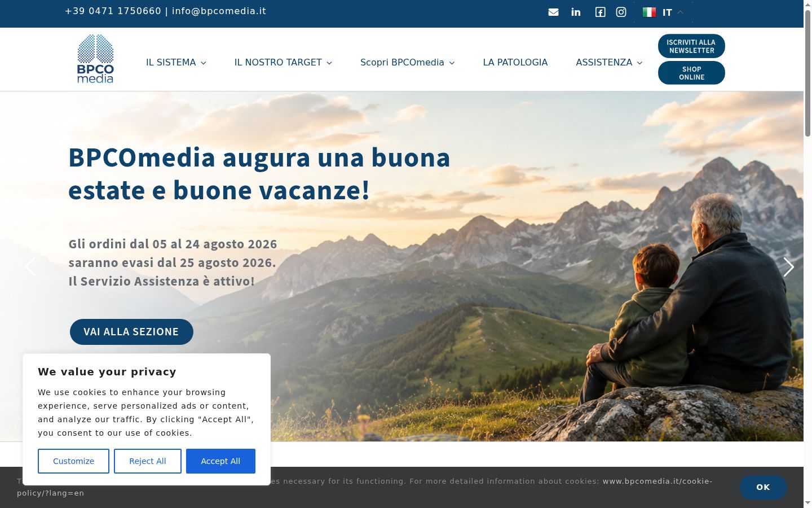Screen dimensions: 812x508
Task: Click the BPCO media lungs logo
Action: [x=95, y=59]
